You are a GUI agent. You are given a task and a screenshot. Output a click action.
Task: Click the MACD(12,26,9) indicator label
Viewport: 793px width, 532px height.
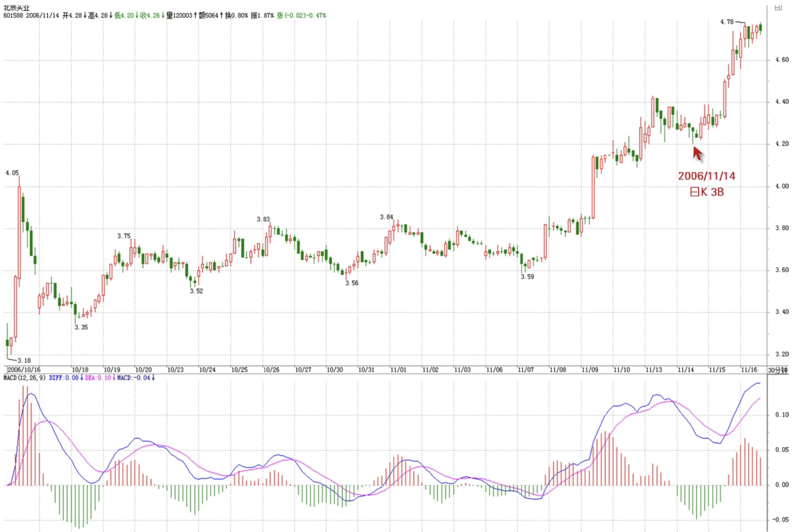(24, 378)
